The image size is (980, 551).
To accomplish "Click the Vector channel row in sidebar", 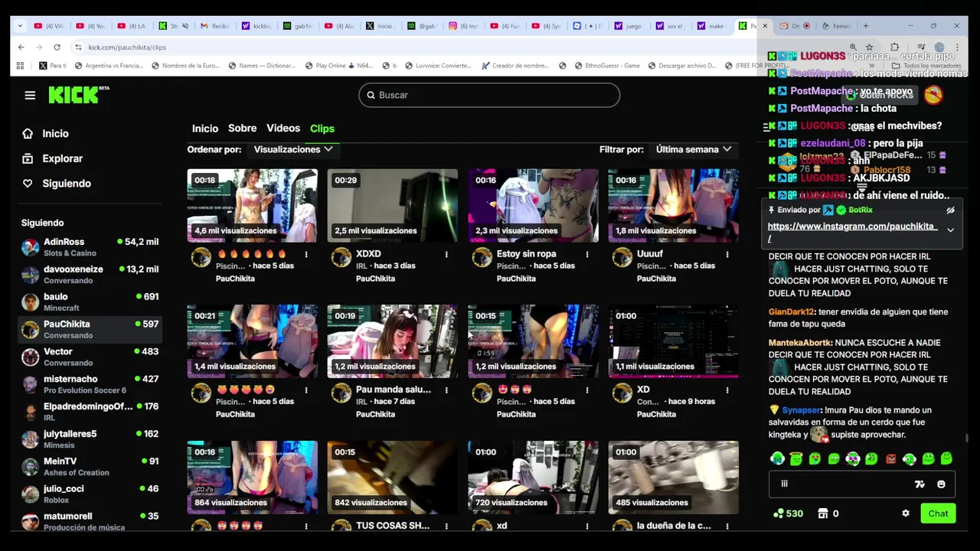I will coord(90,357).
